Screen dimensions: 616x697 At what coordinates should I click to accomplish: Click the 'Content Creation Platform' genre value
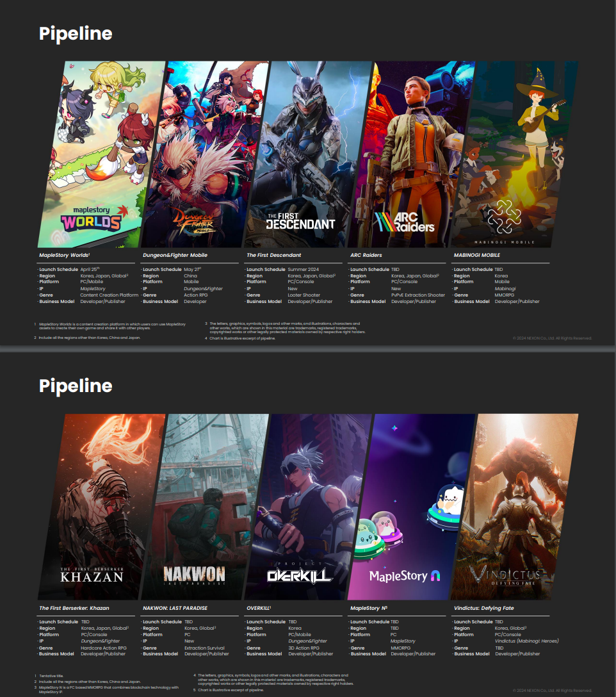pos(109,295)
